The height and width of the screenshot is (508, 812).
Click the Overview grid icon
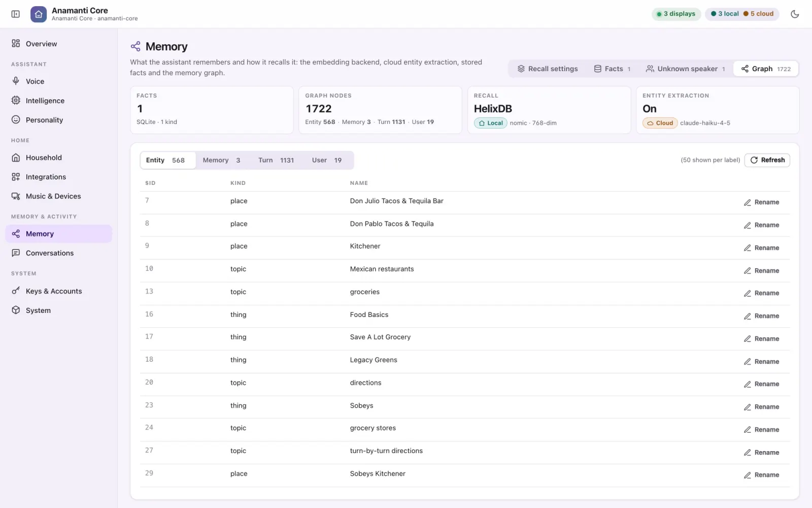point(16,44)
